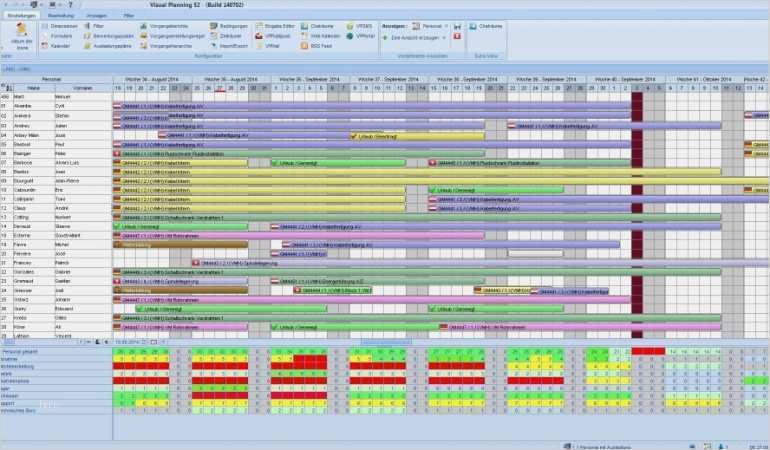
Task: Switch to the Anzeigen ribbon tab
Action: [x=97, y=16]
